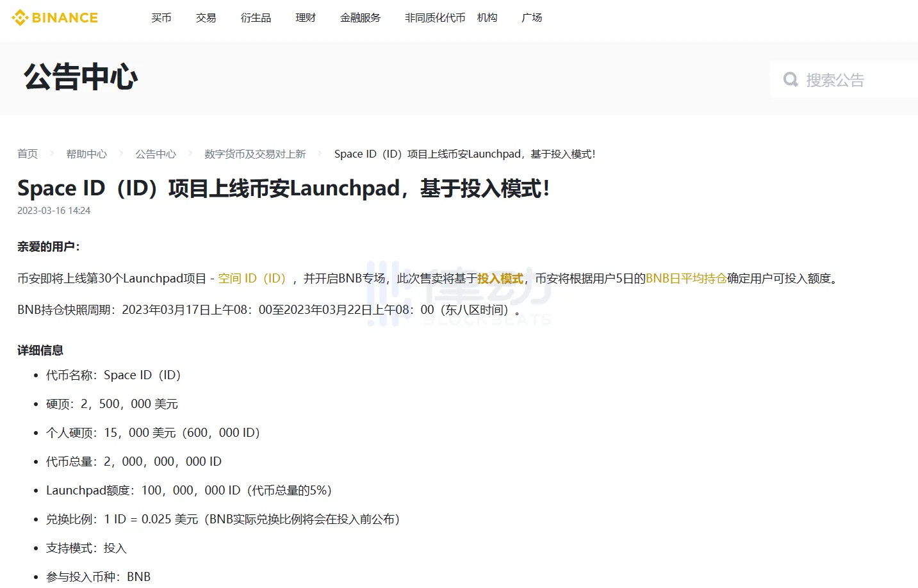
Task: Open the BNB日平均持仓 link
Action: coord(686,278)
